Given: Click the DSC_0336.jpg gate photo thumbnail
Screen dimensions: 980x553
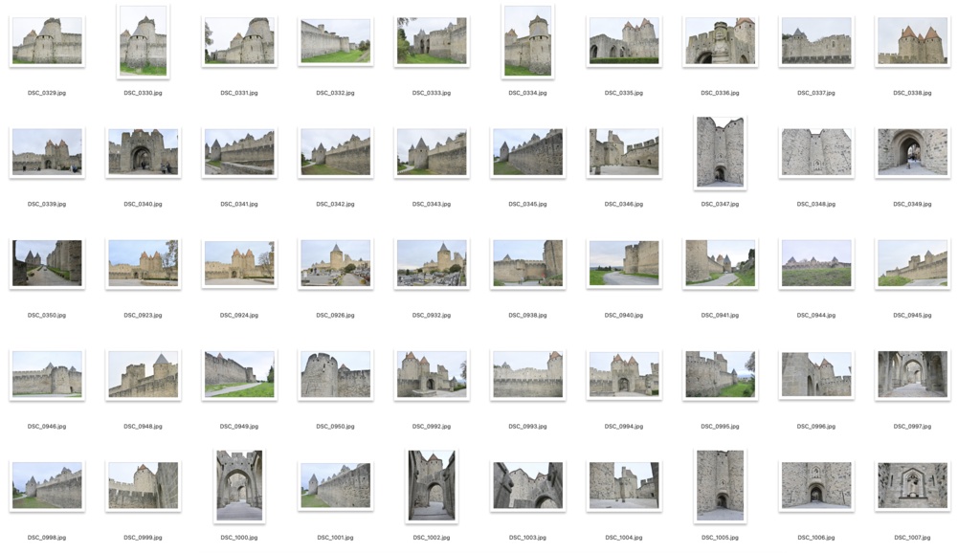Looking at the screenshot, I should 720,40.
